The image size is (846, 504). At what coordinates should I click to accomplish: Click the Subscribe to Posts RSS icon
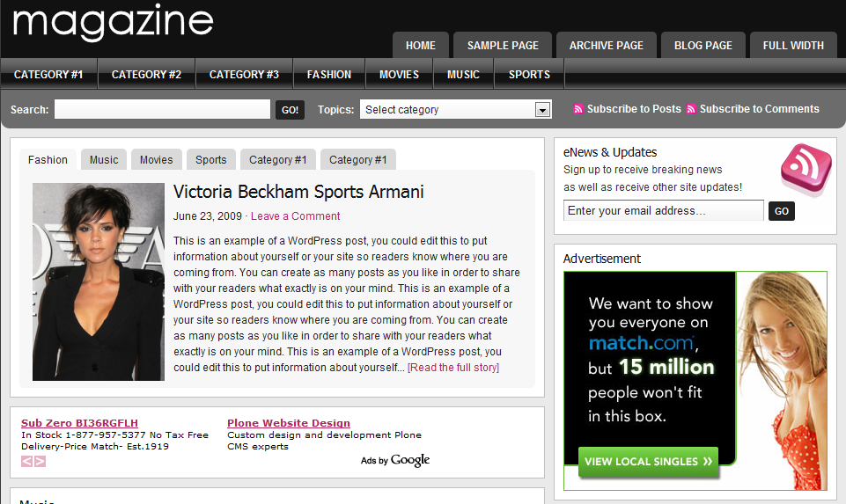coord(577,109)
